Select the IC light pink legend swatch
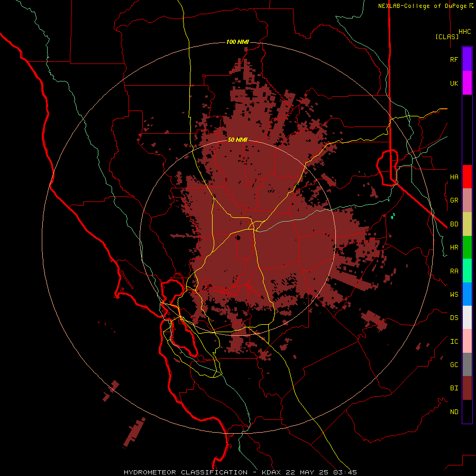This screenshot has width=476, height=476. (x=467, y=341)
